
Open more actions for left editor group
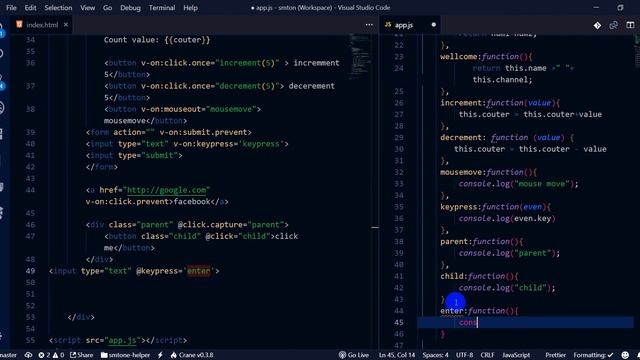(x=369, y=25)
